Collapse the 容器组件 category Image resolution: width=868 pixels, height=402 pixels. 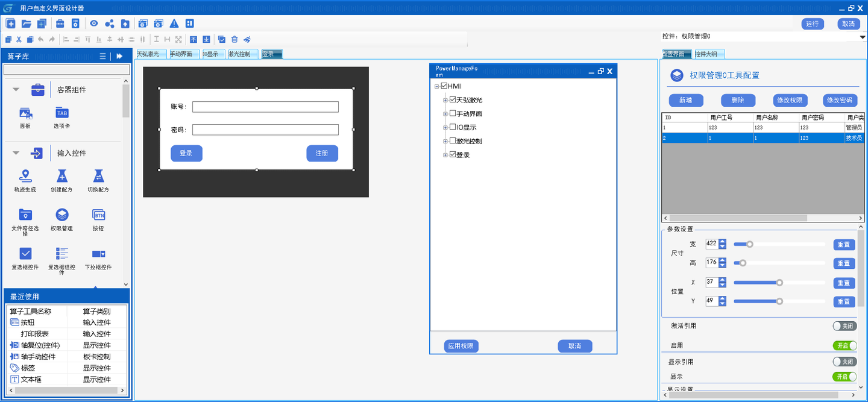click(16, 89)
